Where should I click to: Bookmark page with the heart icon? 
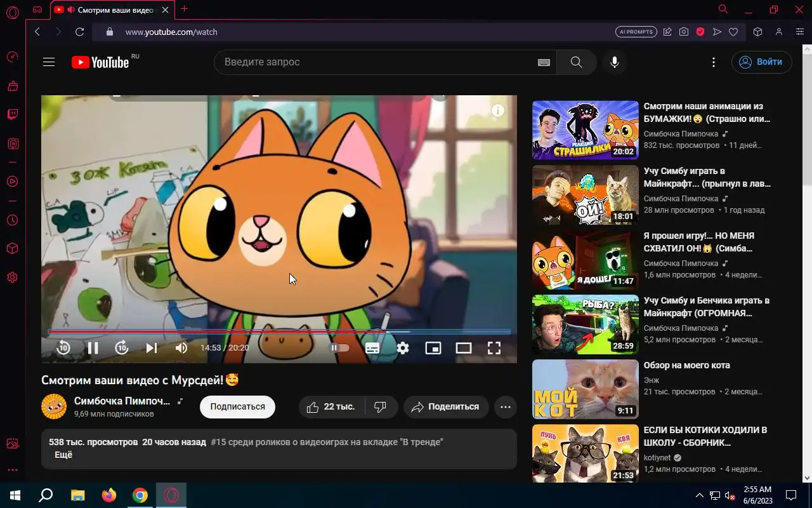pos(733,32)
